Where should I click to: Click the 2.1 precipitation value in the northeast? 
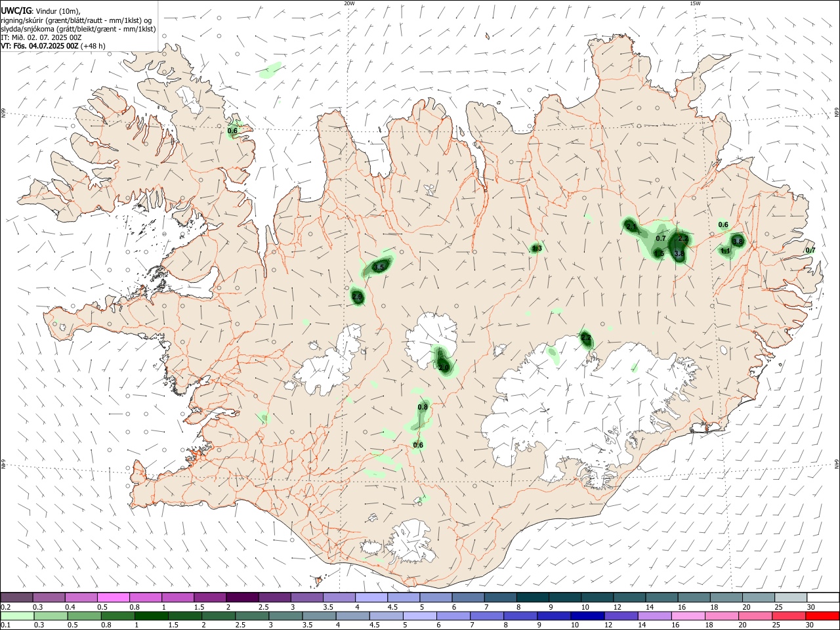pyautogui.click(x=631, y=226)
